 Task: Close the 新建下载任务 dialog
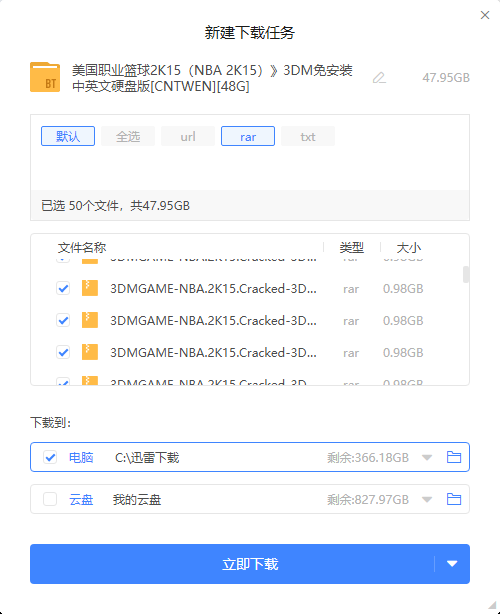485,15
